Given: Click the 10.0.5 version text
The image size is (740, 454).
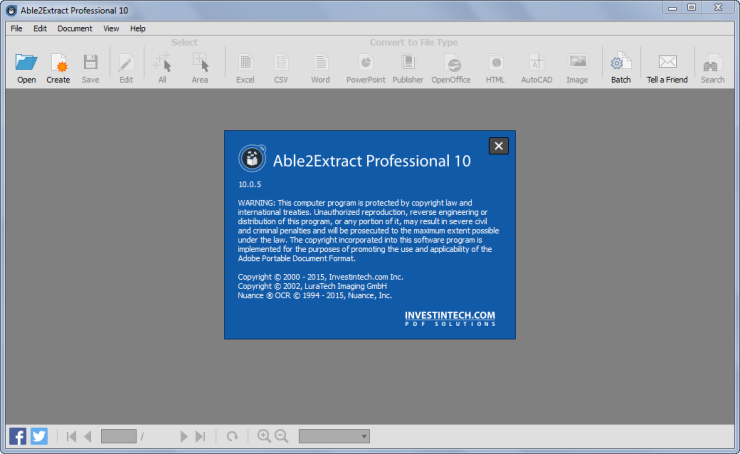Looking at the screenshot, I should click(x=250, y=185).
